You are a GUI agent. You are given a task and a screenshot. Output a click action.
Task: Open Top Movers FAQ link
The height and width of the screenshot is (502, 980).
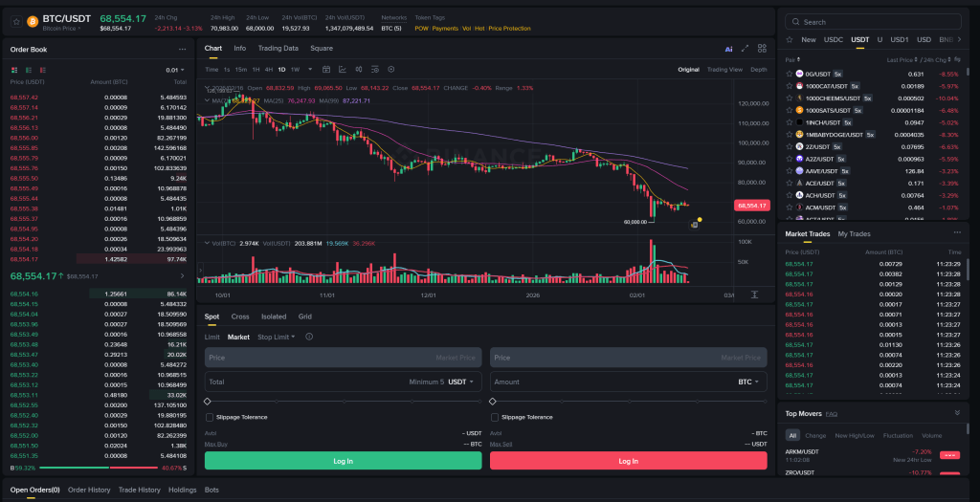click(832, 413)
